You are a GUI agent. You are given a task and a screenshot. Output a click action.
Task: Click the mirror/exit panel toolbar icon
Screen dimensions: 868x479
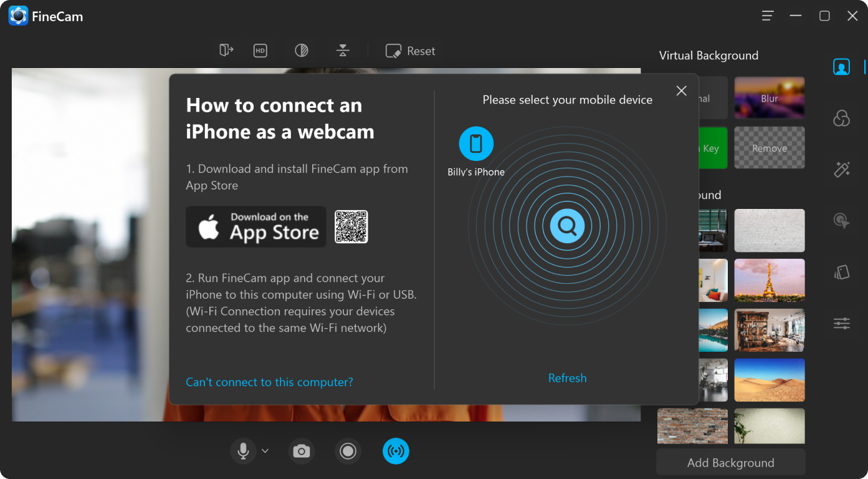coord(226,51)
